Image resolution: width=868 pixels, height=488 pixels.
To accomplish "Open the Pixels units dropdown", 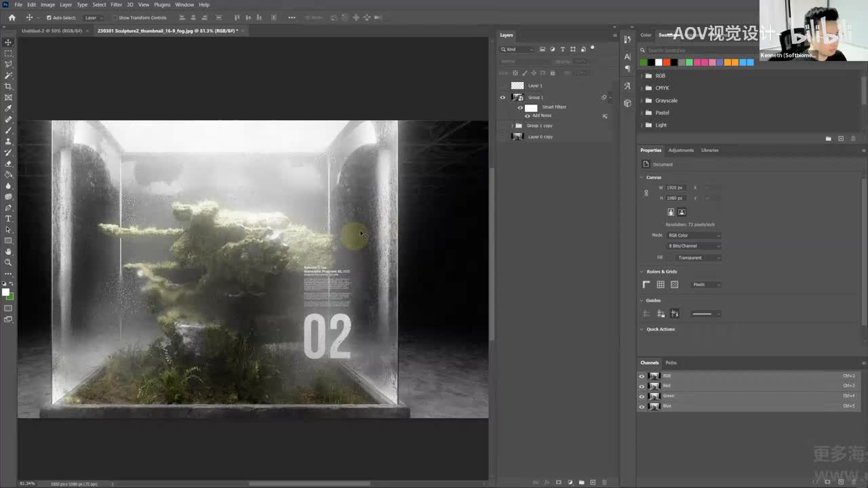I will 706,285.
